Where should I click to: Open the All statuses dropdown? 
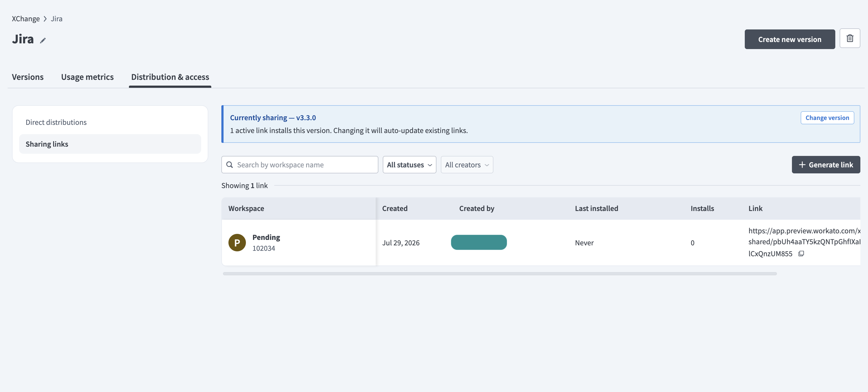point(409,165)
